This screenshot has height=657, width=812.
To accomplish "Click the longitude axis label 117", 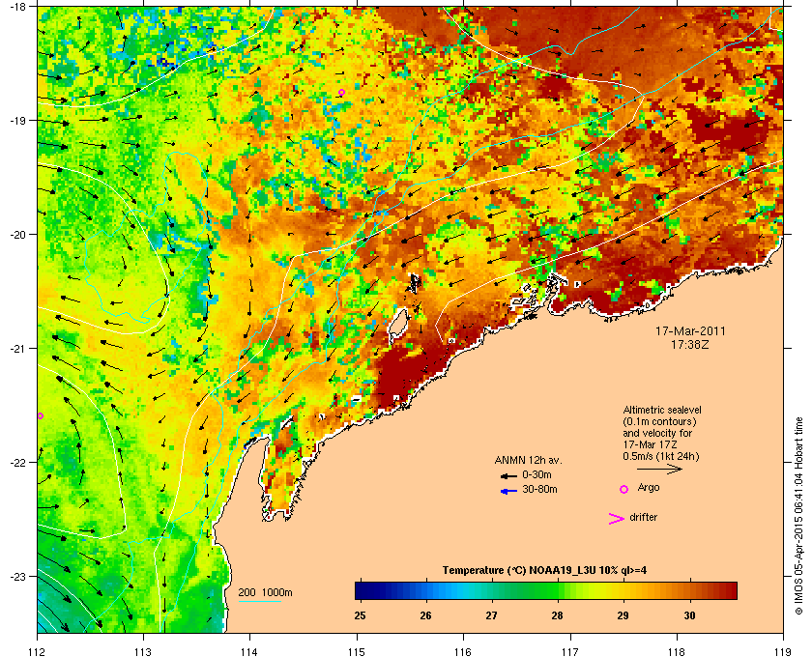I will click(x=570, y=651).
